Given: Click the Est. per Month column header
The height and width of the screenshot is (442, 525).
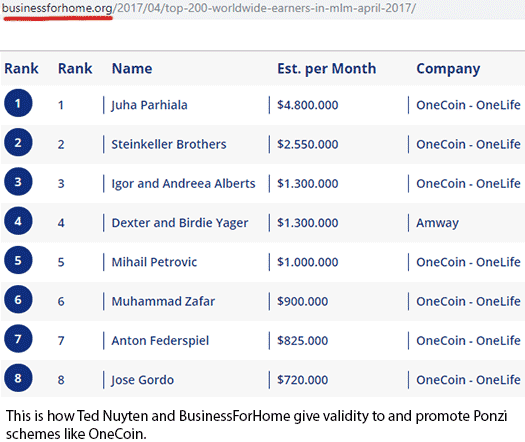Looking at the screenshot, I should [x=326, y=69].
